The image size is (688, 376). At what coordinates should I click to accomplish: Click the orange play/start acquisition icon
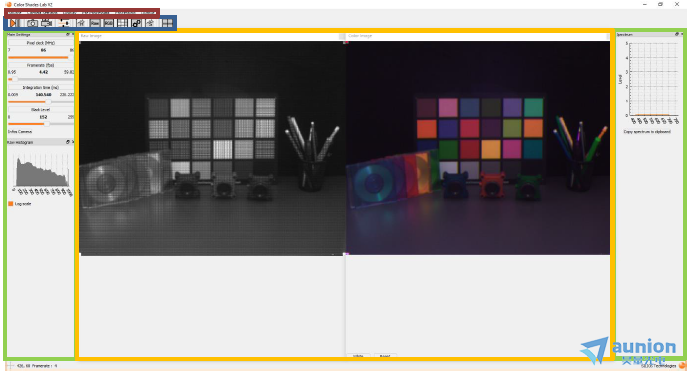[13, 23]
